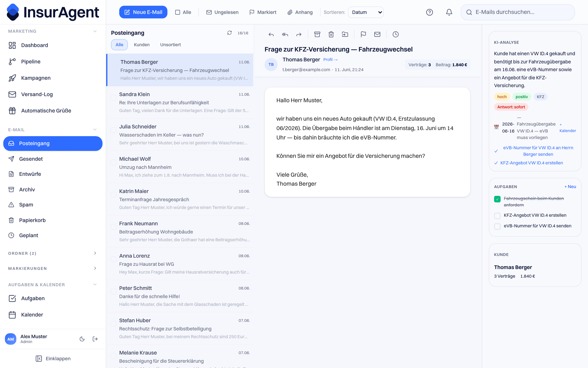Check KFZ-Angebot VW ID.4 erstellen task
The height and width of the screenshot is (368, 588).
tap(497, 215)
